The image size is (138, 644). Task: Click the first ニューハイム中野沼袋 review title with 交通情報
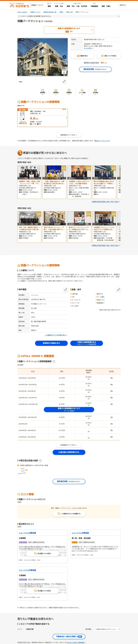pos(27,533)
